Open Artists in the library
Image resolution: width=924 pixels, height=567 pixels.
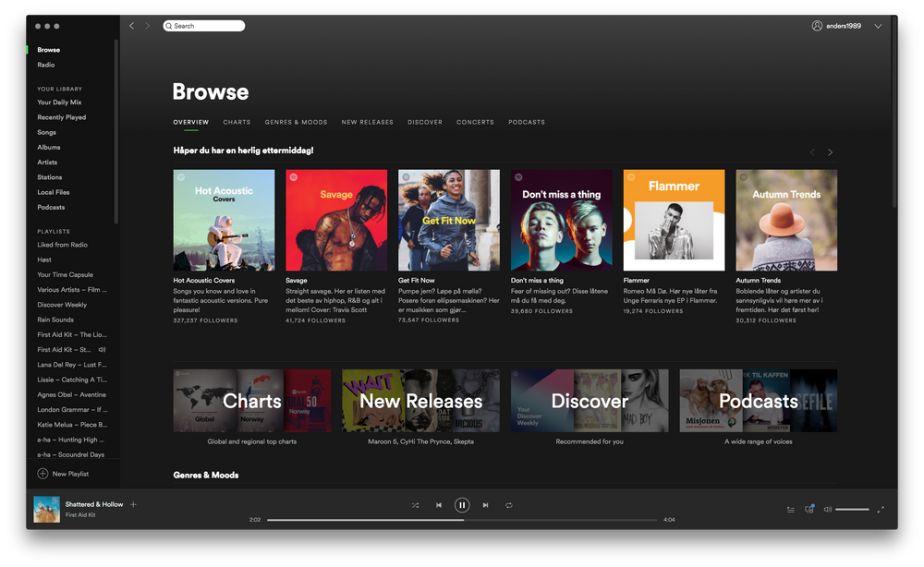pyautogui.click(x=47, y=163)
